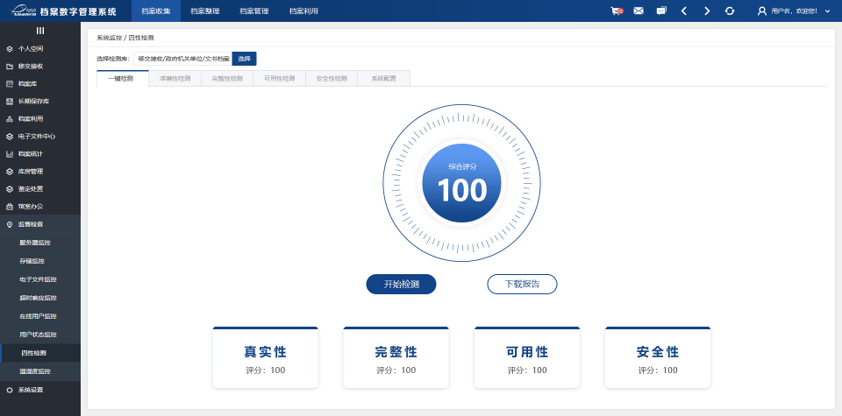Click the detection library path field
This screenshot has width=842, height=416.
pyautogui.click(x=183, y=59)
